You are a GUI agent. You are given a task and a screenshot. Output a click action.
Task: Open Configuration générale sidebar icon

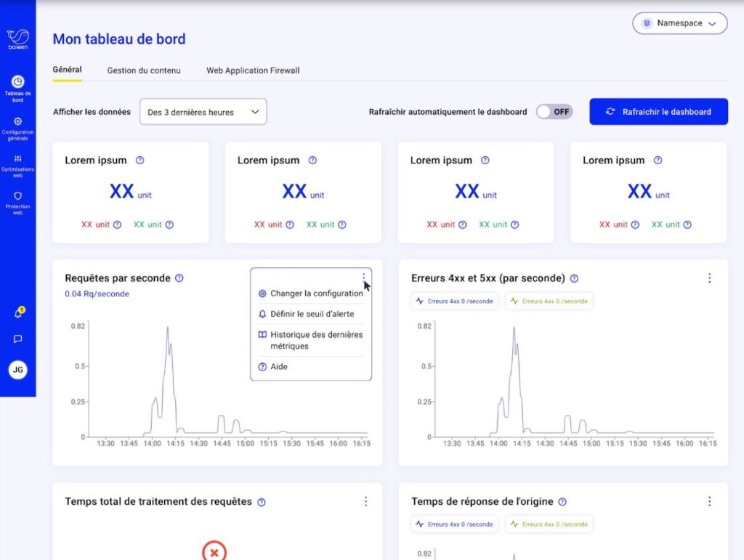coord(17,129)
